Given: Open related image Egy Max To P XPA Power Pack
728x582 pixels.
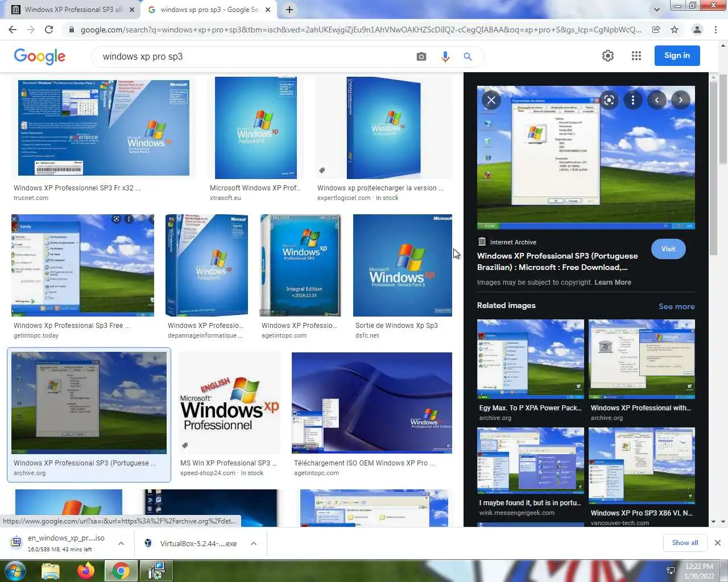Looking at the screenshot, I should (x=531, y=359).
